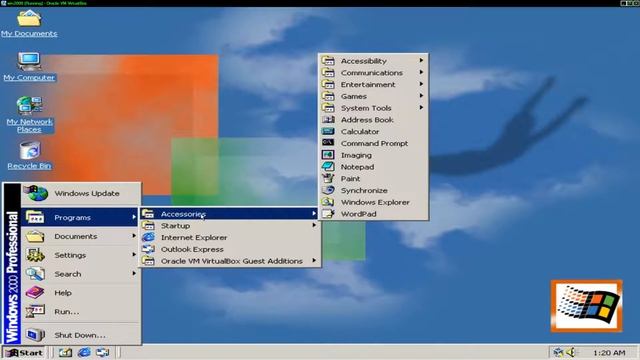Click the Synchronize icon
Viewport: 640px width, 360px height.
click(x=328, y=190)
